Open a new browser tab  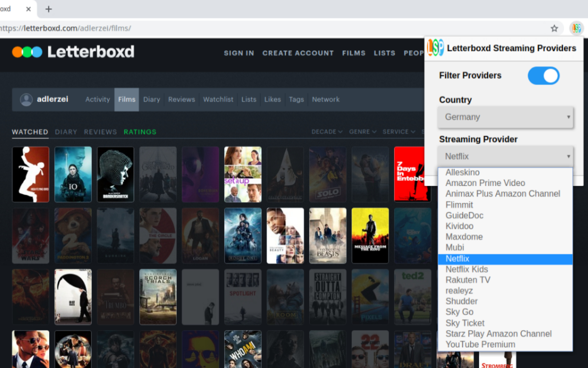pyautogui.click(x=49, y=9)
